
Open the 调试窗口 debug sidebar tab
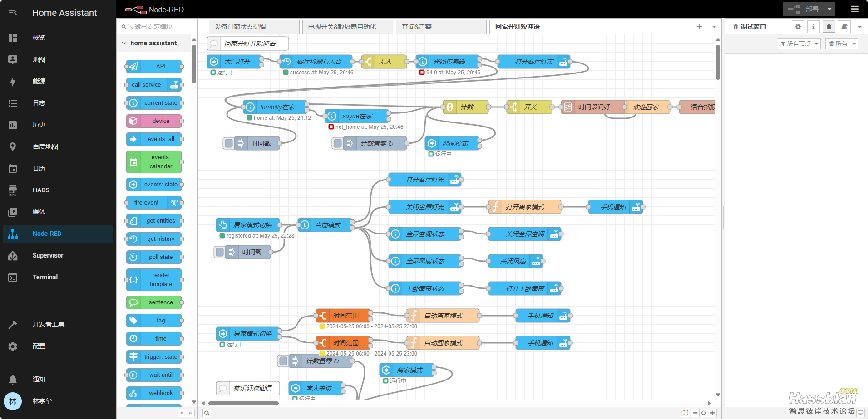point(757,27)
